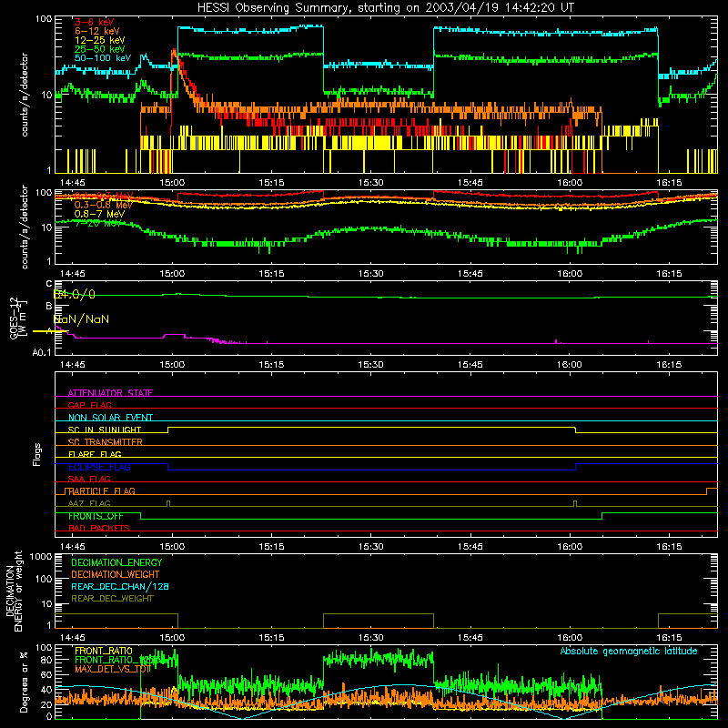Click the green 7-20 MeV legend label
728x728 pixels.
[96, 223]
